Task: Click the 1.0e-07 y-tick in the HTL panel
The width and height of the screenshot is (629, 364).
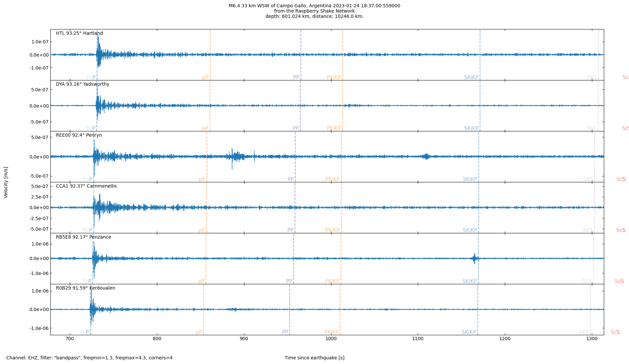Action: coord(40,42)
